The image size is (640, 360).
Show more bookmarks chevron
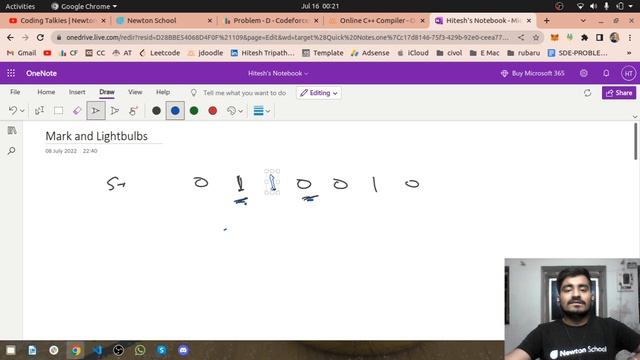tap(629, 53)
